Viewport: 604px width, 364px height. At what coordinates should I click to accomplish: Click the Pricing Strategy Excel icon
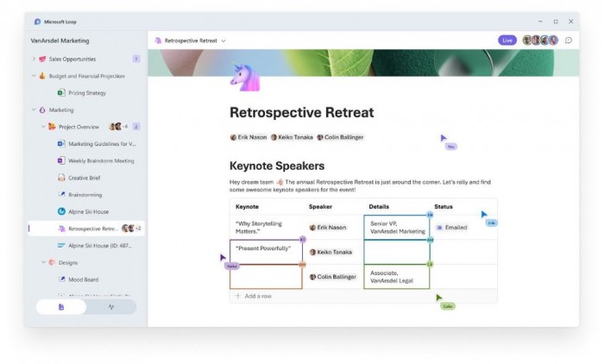pos(61,93)
